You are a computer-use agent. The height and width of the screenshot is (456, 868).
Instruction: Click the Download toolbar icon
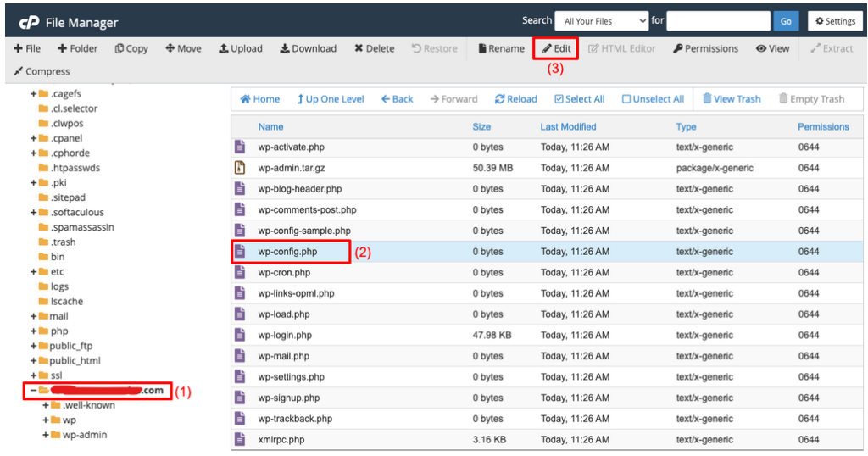pyautogui.click(x=285, y=49)
